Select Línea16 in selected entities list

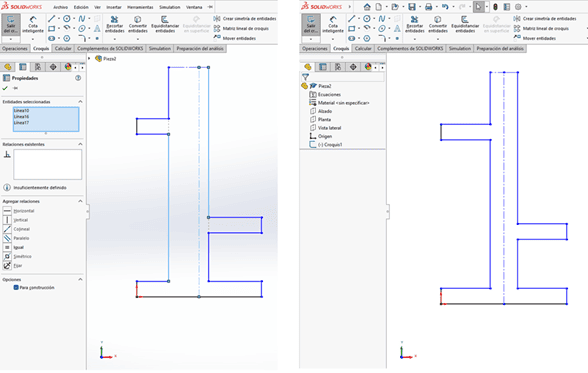[x=21, y=117]
